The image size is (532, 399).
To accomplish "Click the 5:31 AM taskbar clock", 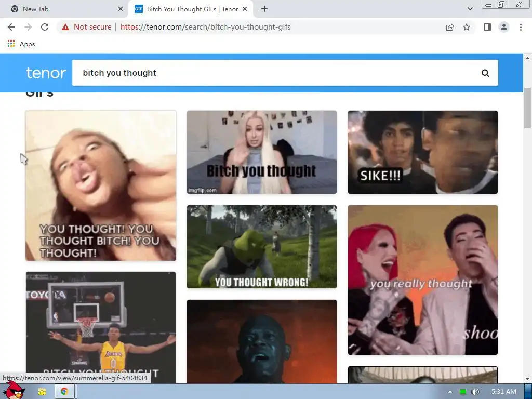I will click(x=504, y=392).
